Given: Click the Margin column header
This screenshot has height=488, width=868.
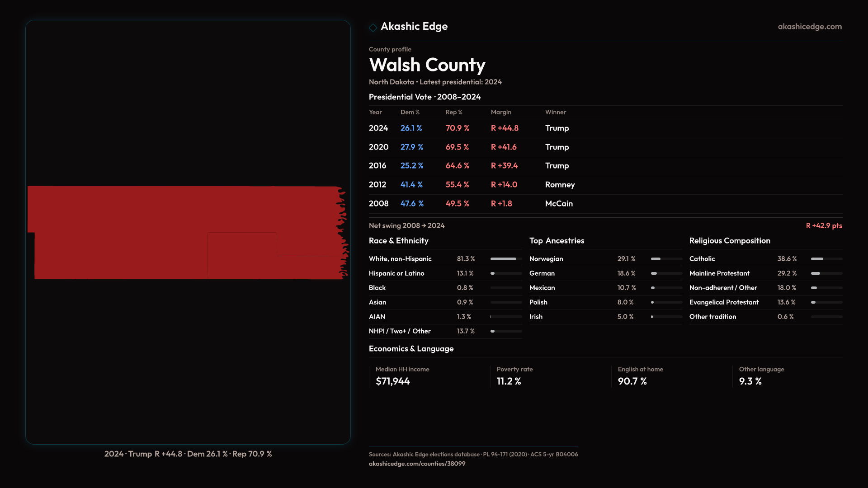Looking at the screenshot, I should (x=501, y=112).
